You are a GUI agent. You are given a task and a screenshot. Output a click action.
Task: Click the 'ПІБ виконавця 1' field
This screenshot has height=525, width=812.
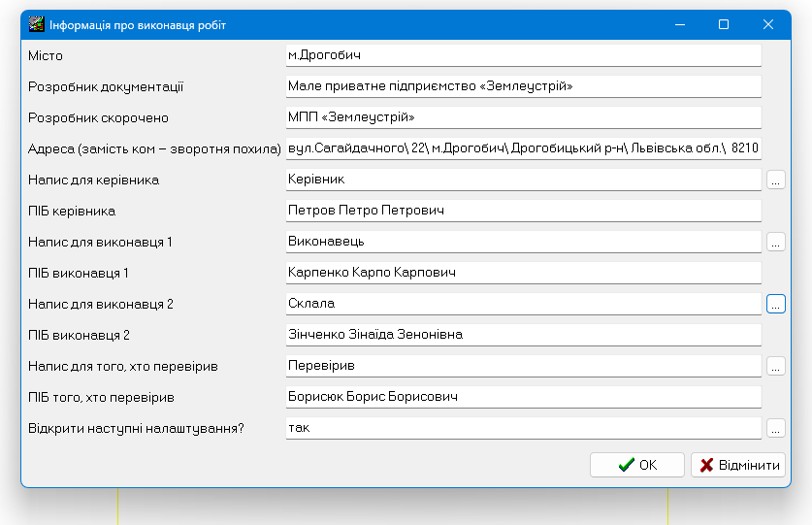pos(523,273)
